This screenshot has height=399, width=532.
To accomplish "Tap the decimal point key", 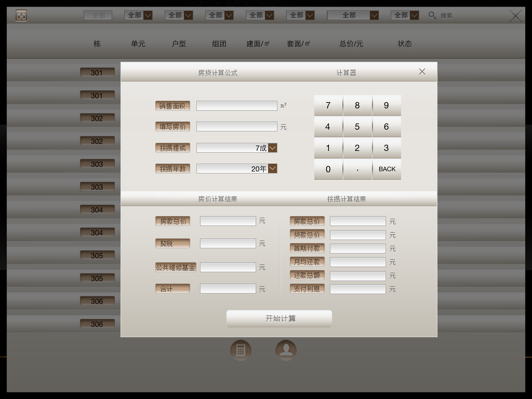I will pos(357,169).
